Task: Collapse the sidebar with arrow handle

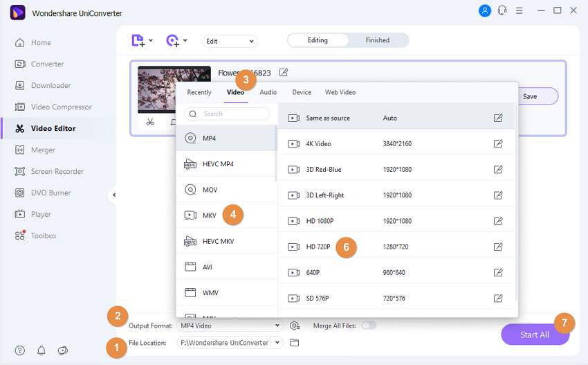Action: pos(113,195)
